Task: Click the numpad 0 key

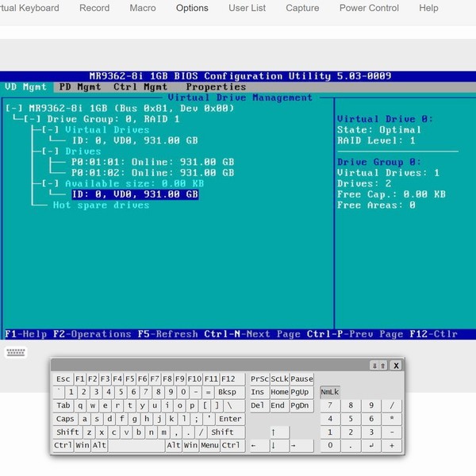Action: click(330, 445)
